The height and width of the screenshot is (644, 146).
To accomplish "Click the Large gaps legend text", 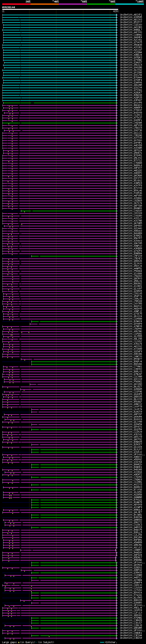I will (28, 642).
